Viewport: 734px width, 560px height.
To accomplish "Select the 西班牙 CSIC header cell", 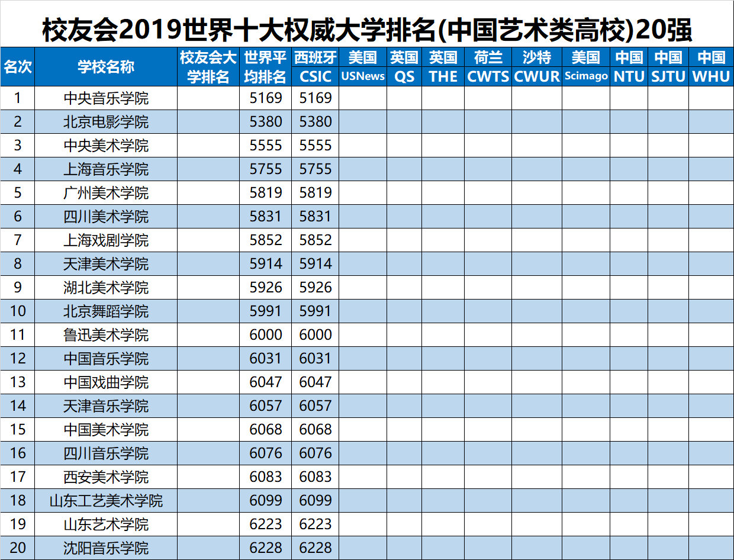I will [316, 67].
